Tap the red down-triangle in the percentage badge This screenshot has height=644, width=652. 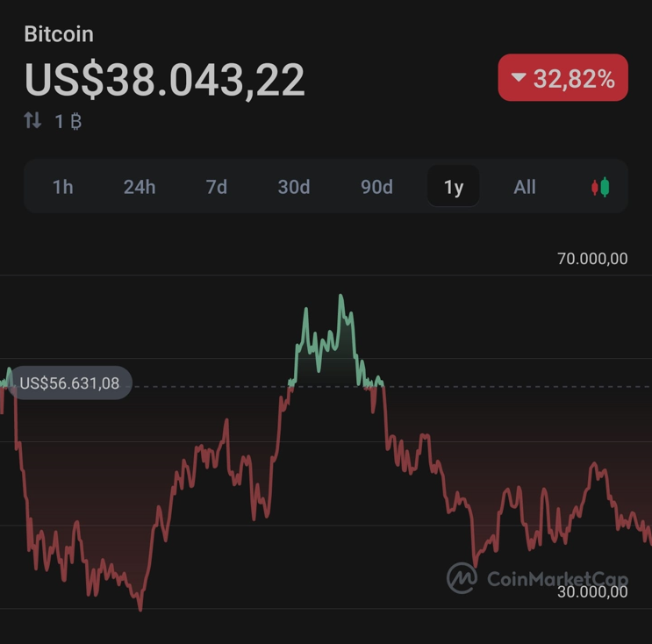519,78
